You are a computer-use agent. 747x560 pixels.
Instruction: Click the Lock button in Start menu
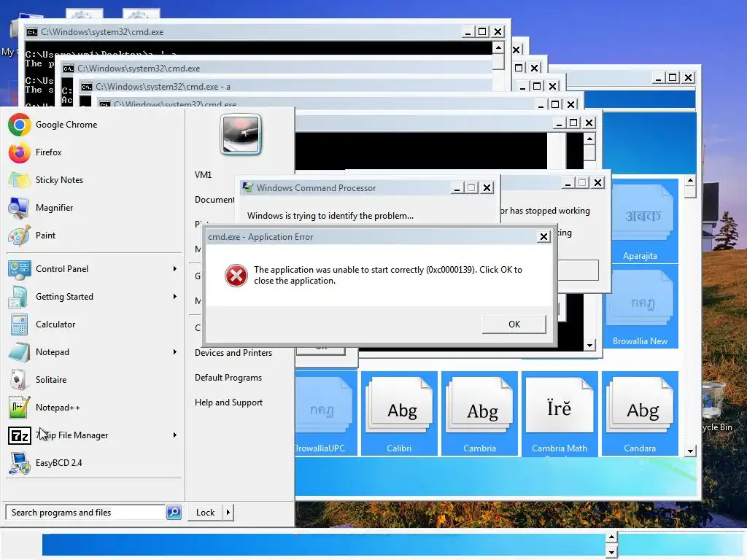tap(205, 513)
